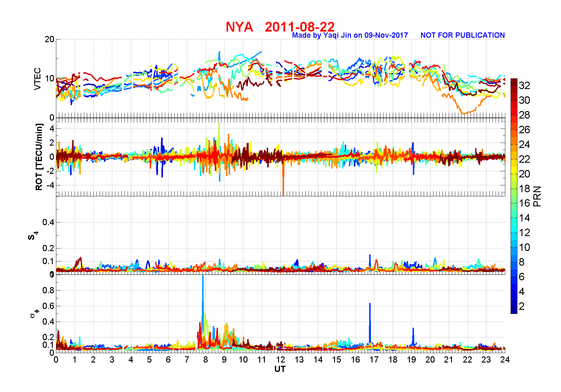Click VTEC axis tick label 20

point(49,39)
